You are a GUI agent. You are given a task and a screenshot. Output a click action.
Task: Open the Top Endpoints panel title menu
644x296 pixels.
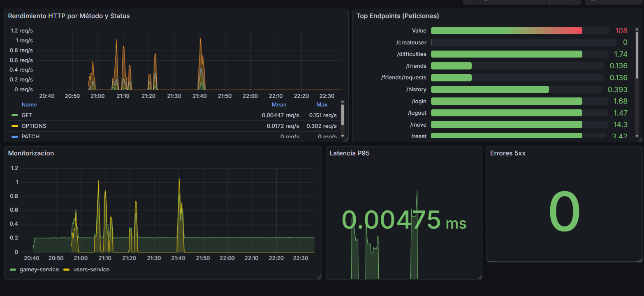click(398, 16)
